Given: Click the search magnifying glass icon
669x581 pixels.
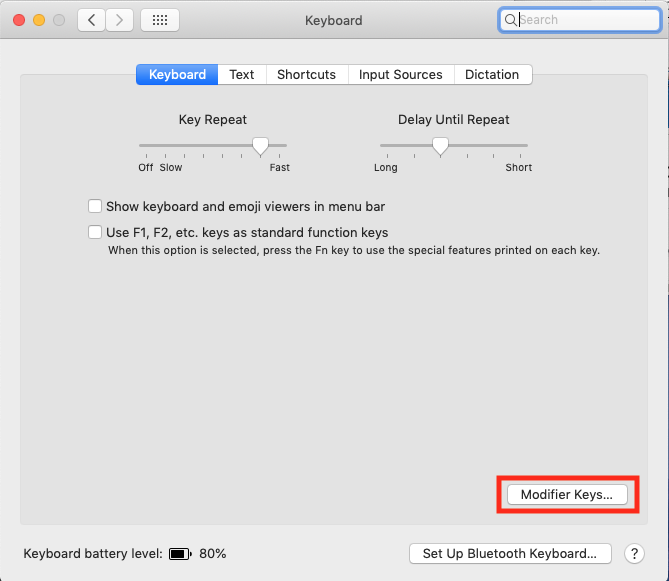Looking at the screenshot, I should (x=511, y=20).
